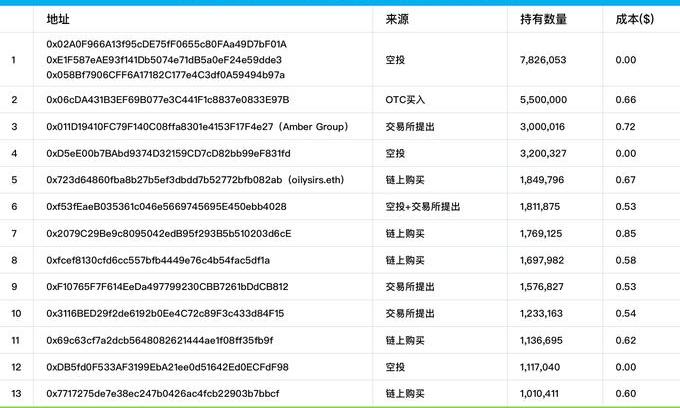Open the Amber Group address in row 3

tap(196, 127)
